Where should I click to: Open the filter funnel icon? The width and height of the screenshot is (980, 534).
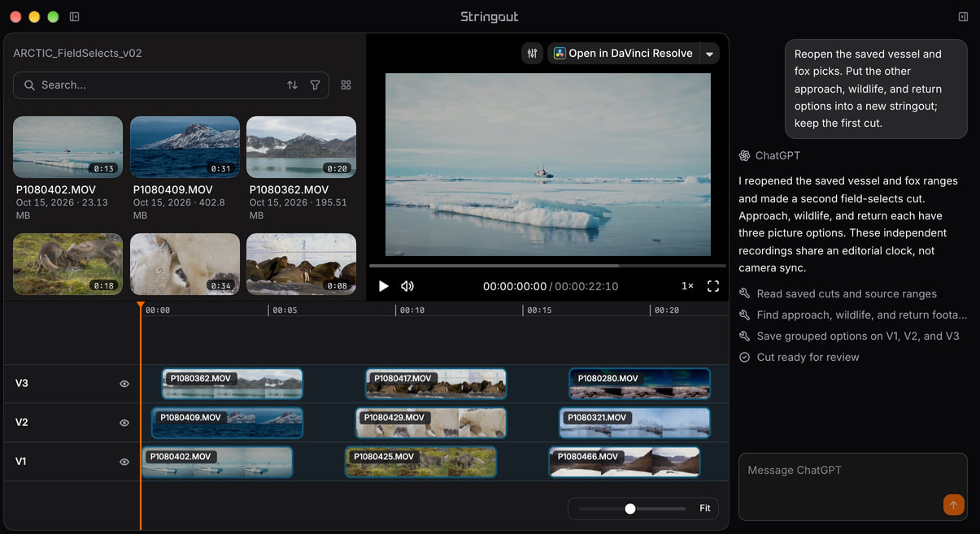[315, 85]
